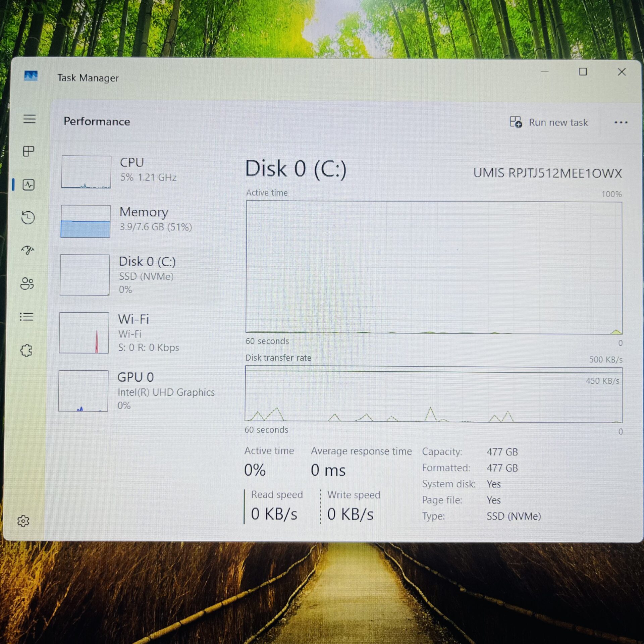The image size is (644, 644).
Task: Click the Write speed 0 KB/s value
Action: [x=350, y=514]
